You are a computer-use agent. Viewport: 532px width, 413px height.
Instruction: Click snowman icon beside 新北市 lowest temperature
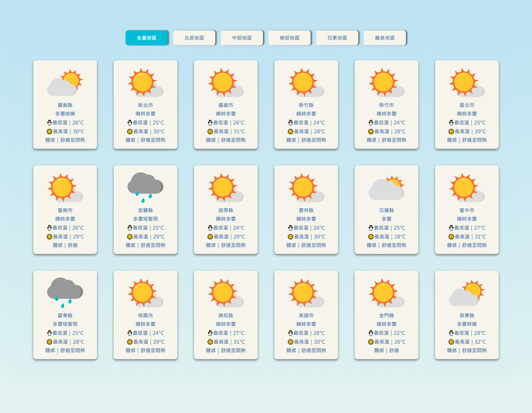pos(130,123)
